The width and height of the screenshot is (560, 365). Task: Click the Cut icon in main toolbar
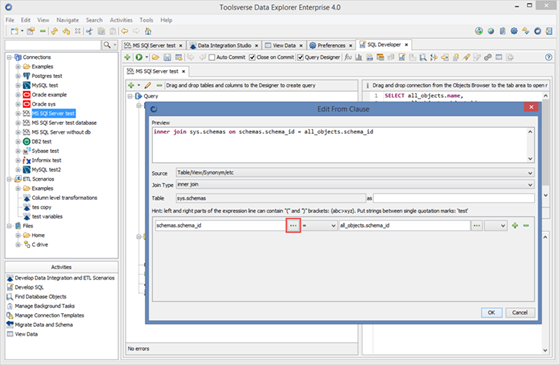click(x=89, y=31)
